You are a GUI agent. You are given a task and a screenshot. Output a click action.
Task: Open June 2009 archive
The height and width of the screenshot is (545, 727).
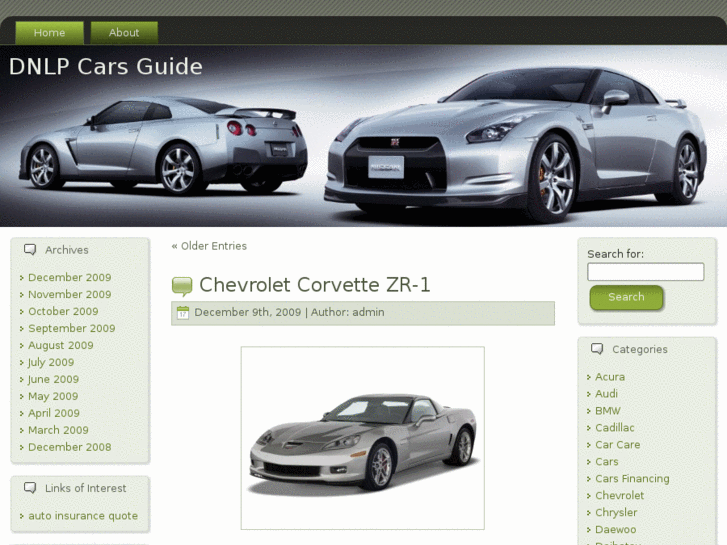[53, 379]
